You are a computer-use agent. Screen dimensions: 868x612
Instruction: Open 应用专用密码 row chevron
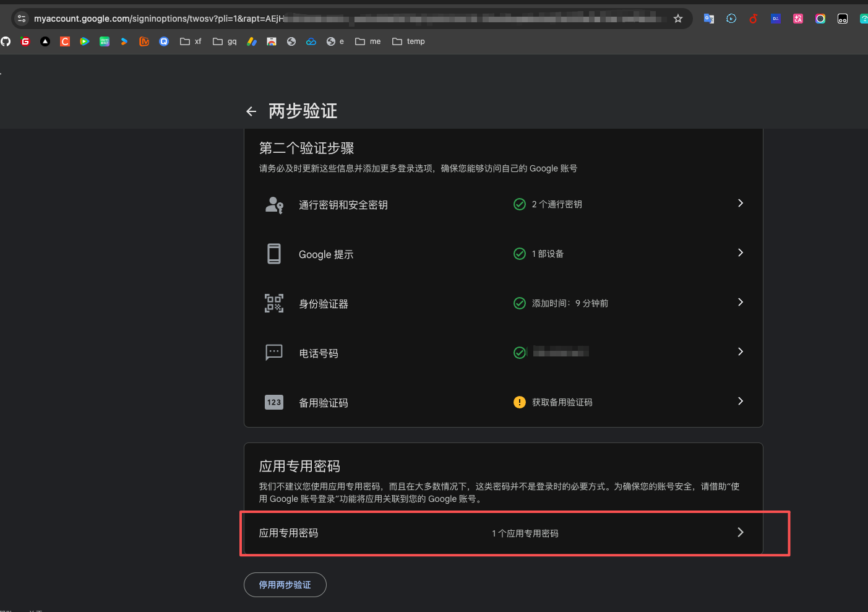[x=741, y=532]
